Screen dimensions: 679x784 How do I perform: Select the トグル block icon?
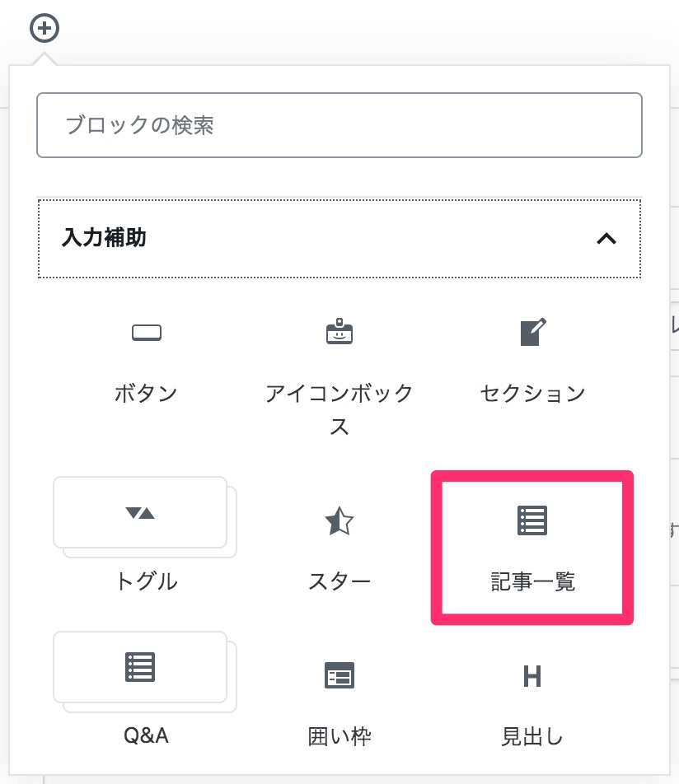click(x=140, y=513)
